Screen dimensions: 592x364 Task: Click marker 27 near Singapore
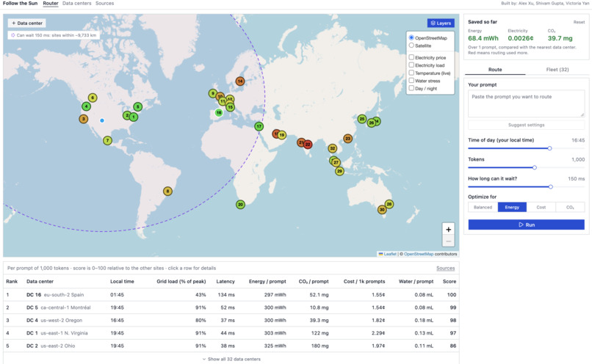coord(336,163)
